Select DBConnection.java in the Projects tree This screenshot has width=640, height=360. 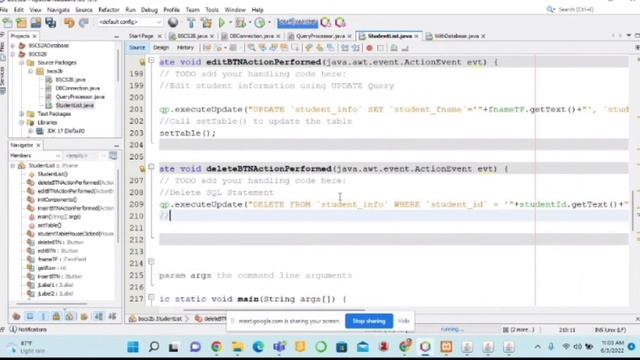(x=78, y=88)
